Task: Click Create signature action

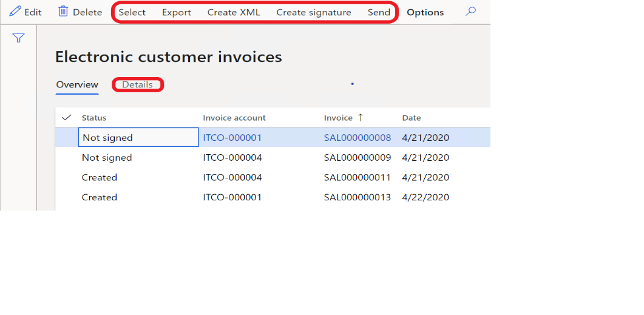Action: 314,12
